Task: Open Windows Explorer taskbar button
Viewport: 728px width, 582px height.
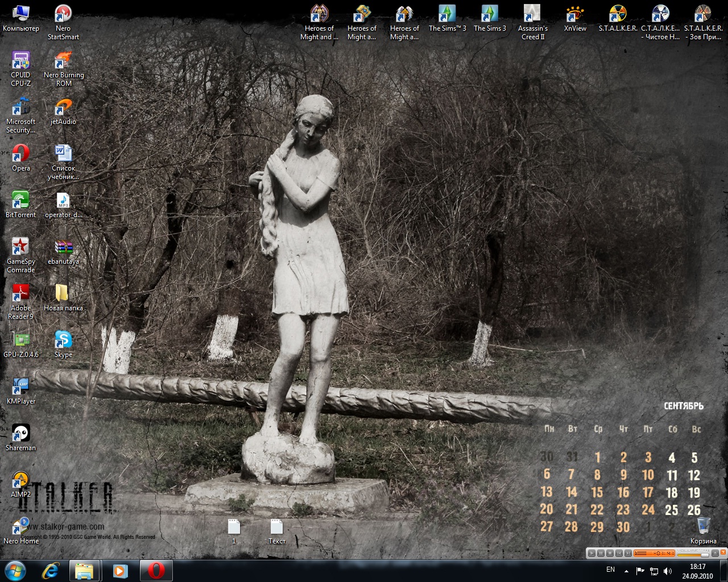Action: [x=84, y=571]
